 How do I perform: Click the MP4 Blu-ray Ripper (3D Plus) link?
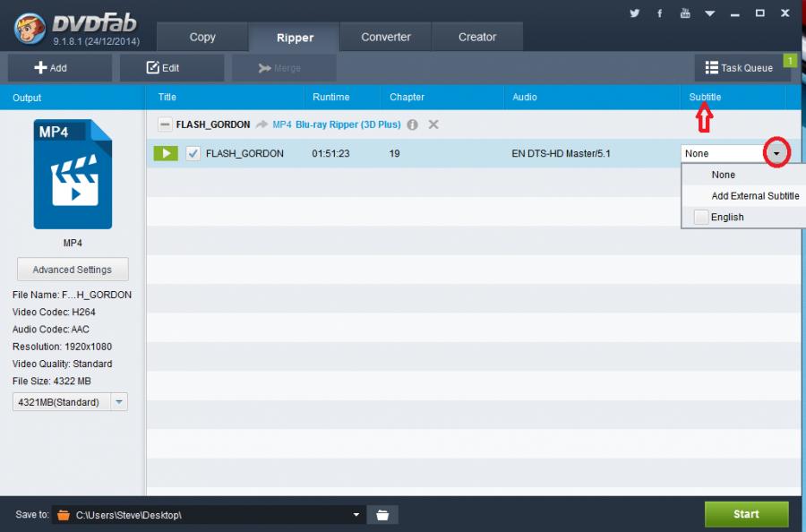point(336,124)
